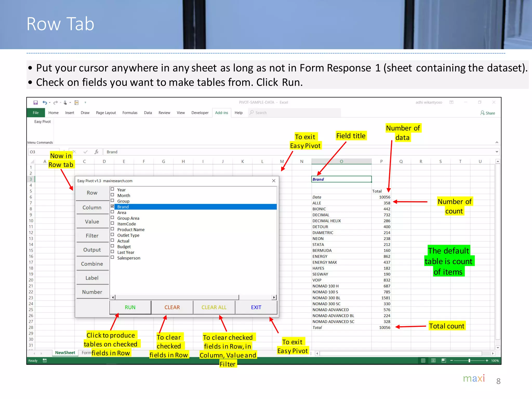Open the File tab

coord(36,113)
